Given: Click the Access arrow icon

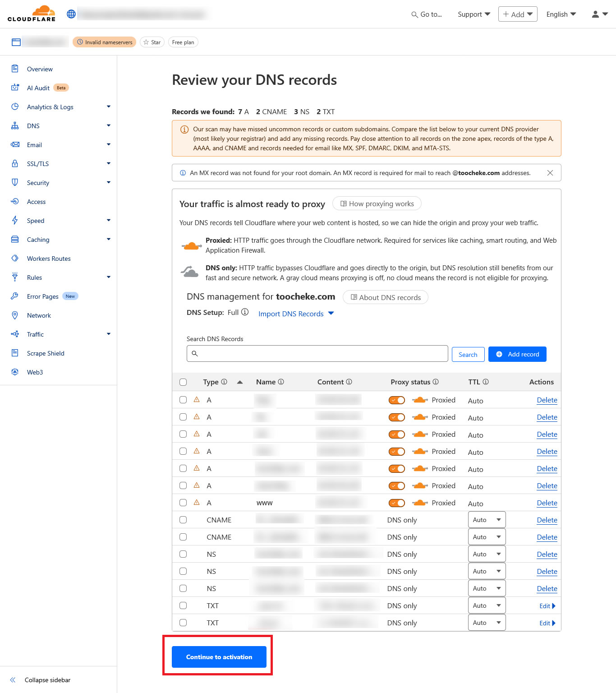Looking at the screenshot, I should coord(15,201).
